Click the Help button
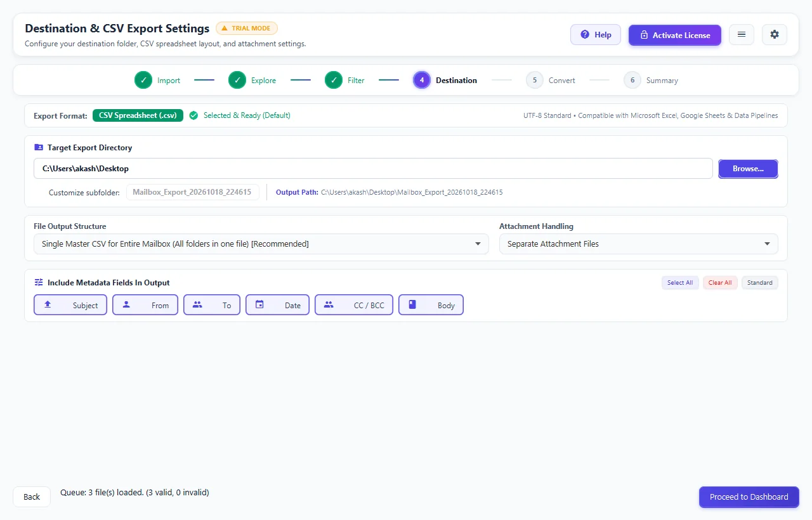 click(596, 35)
